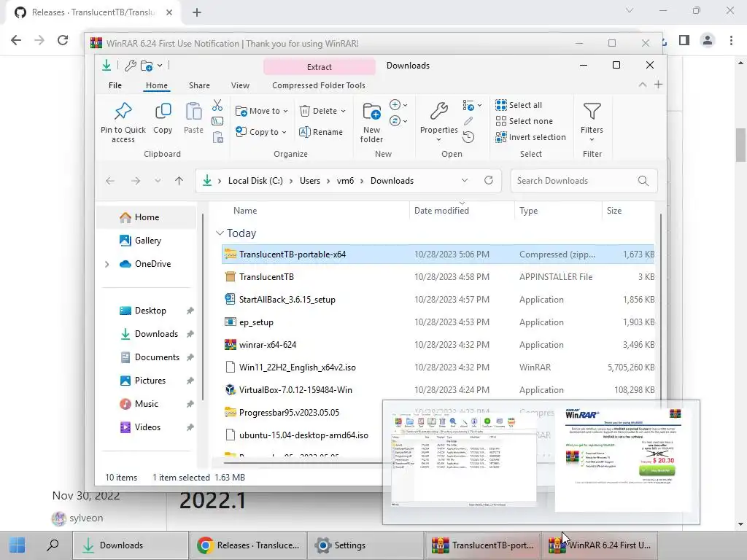Viewport: 747px width, 560px height.
Task: Open Move to dropdown
Action: tap(262, 111)
